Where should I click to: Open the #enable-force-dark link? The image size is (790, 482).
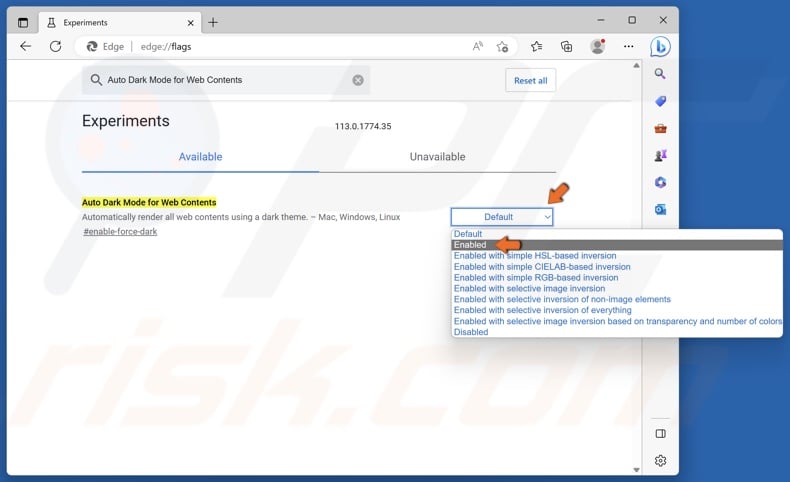(120, 232)
